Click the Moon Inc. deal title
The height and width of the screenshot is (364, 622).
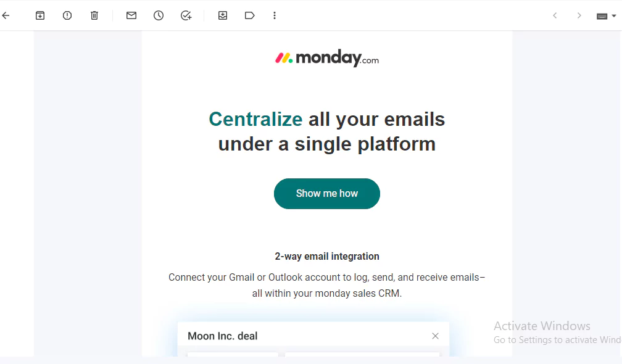(x=223, y=336)
